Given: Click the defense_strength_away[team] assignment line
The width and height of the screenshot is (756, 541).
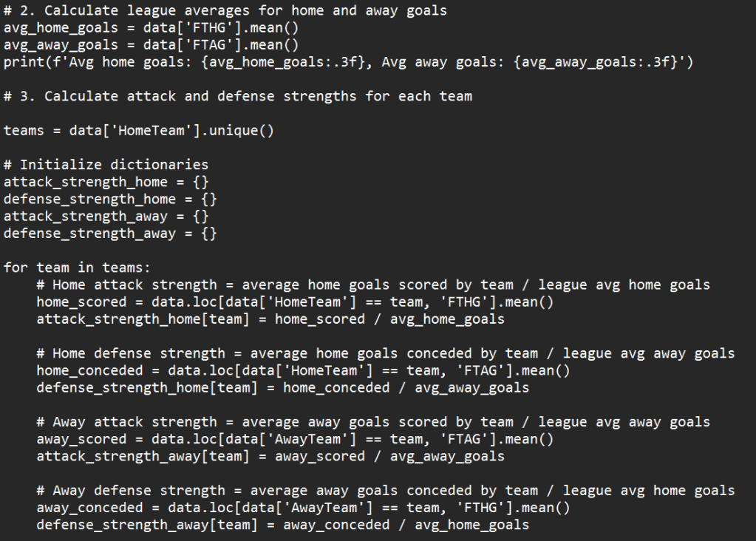Looking at the screenshot, I should (x=282, y=525).
